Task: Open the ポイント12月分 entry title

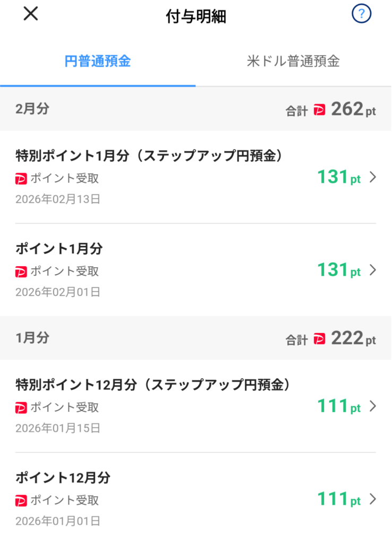Action: pos(63,478)
